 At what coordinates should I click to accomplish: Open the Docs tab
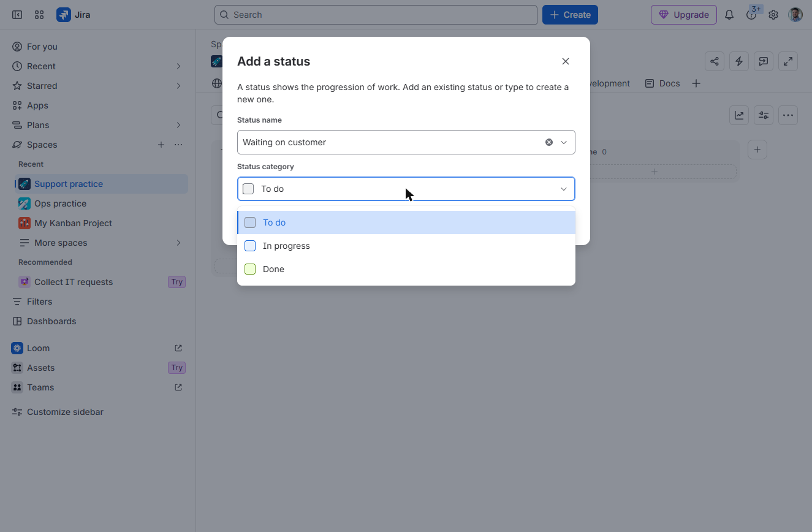(662, 83)
